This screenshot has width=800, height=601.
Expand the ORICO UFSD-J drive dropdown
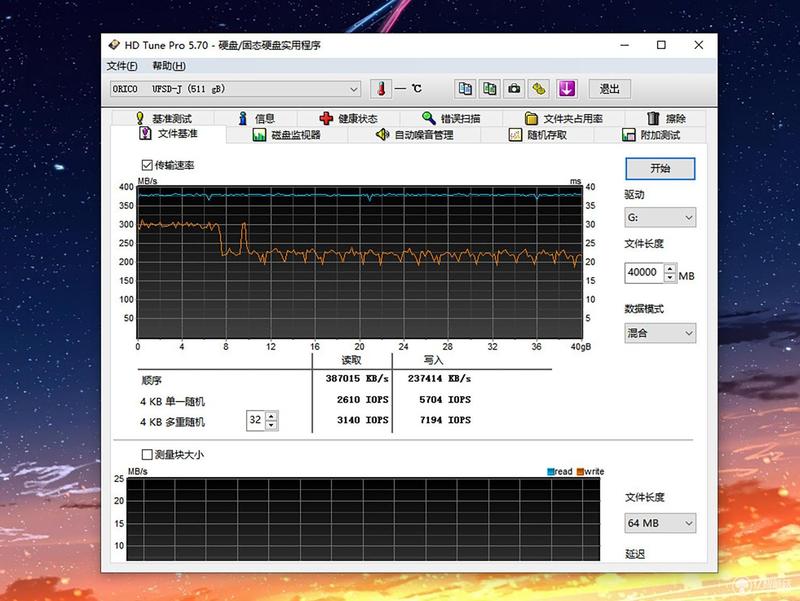click(235, 89)
